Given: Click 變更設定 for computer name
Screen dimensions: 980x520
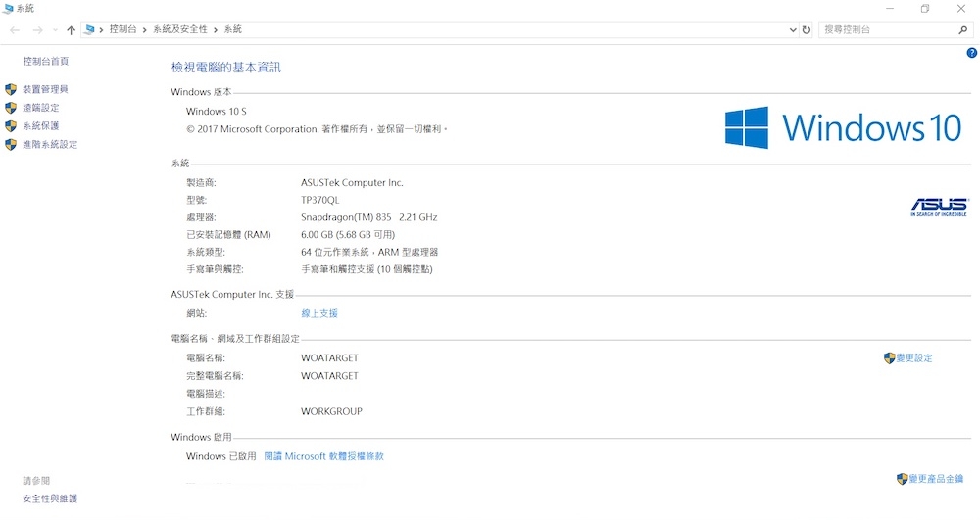Looking at the screenshot, I should coord(913,358).
